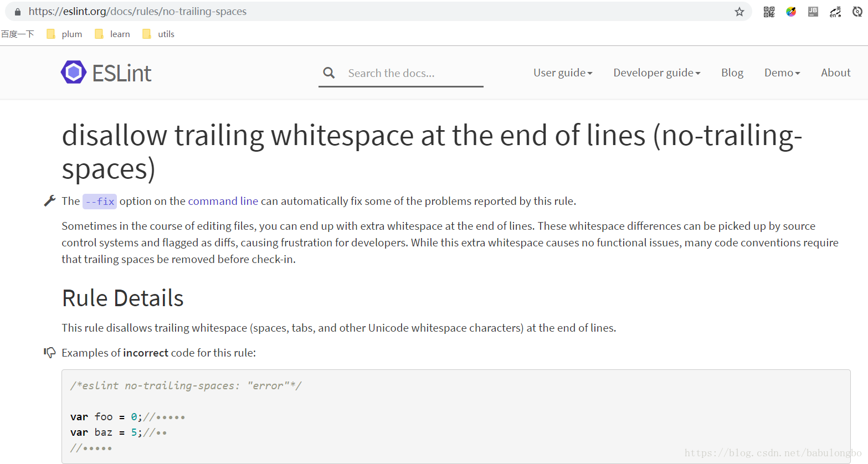Expand the Demo dropdown

(x=782, y=73)
